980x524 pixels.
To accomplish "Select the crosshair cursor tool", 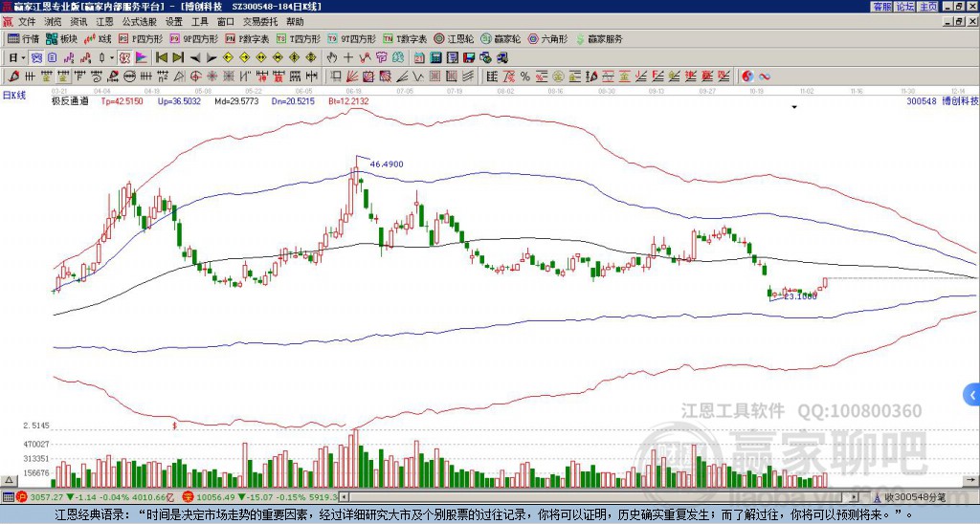I will tap(348, 58).
